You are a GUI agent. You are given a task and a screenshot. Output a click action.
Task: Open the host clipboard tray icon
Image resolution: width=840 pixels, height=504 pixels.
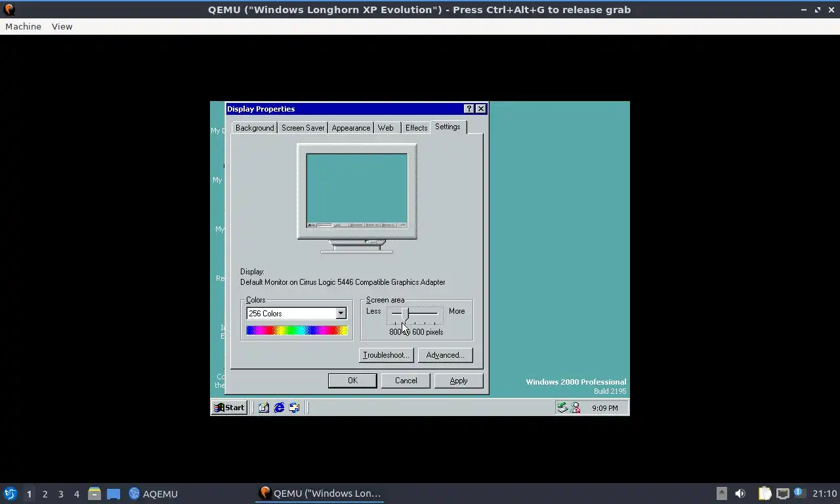click(x=765, y=493)
